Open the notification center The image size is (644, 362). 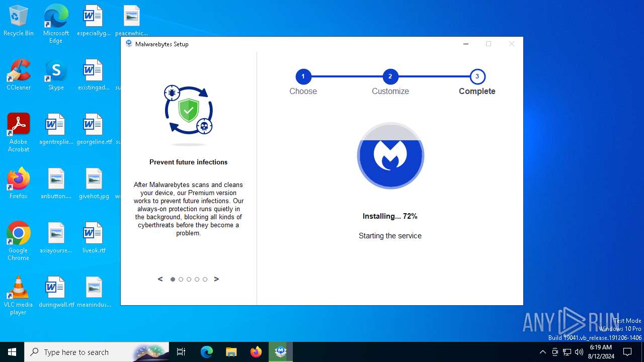pyautogui.click(x=627, y=352)
